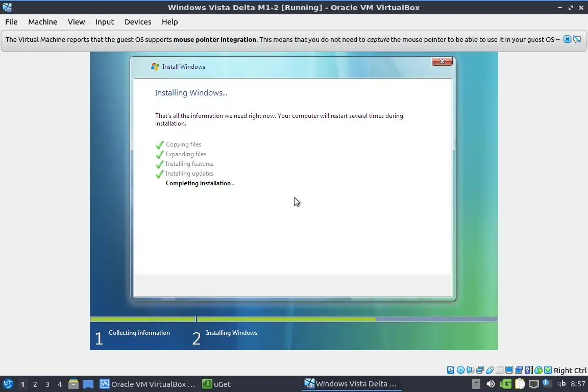
Task: Open the start menu with the bird icon
Action: tap(8, 384)
